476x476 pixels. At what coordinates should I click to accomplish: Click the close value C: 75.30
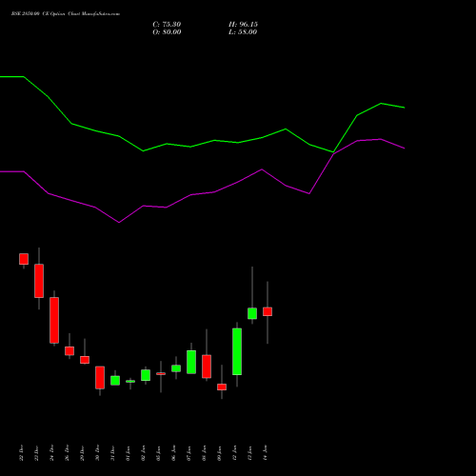pos(167,25)
